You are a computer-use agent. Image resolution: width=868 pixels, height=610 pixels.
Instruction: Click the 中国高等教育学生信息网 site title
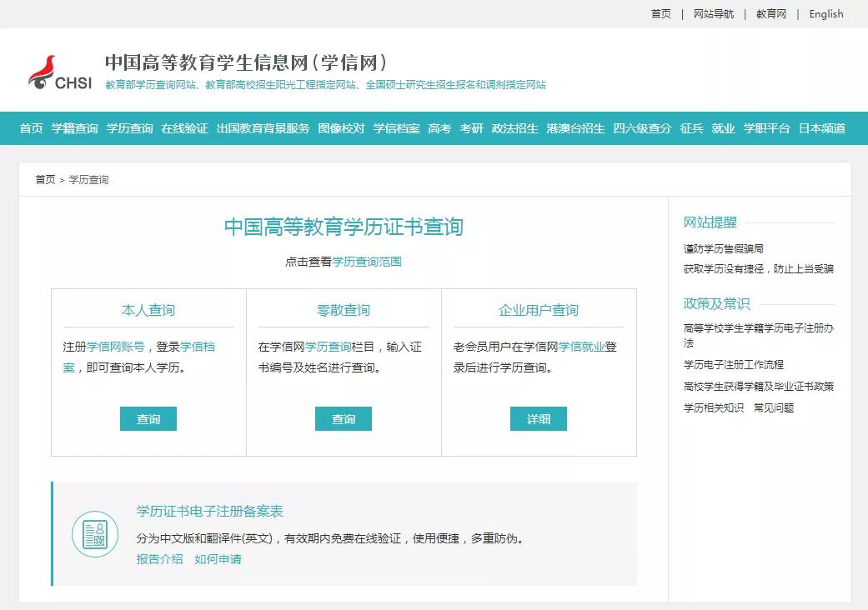click(246, 62)
